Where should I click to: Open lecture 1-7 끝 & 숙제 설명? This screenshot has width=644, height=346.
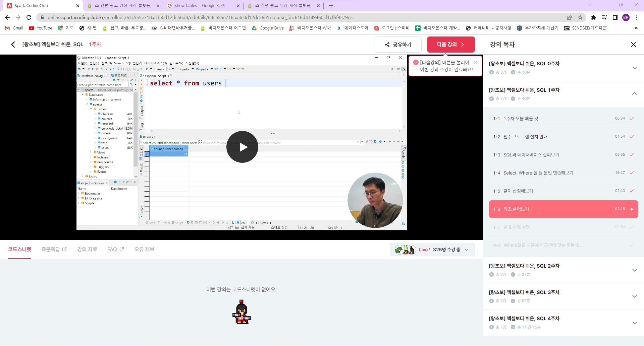click(x=563, y=227)
